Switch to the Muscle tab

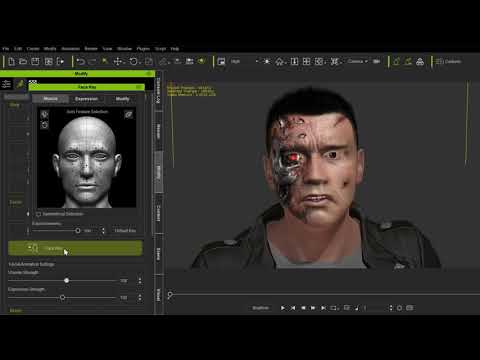[50, 99]
